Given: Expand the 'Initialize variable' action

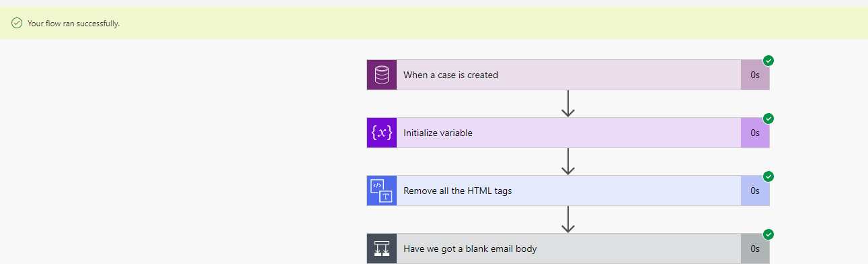Looking at the screenshot, I should coord(568,133).
